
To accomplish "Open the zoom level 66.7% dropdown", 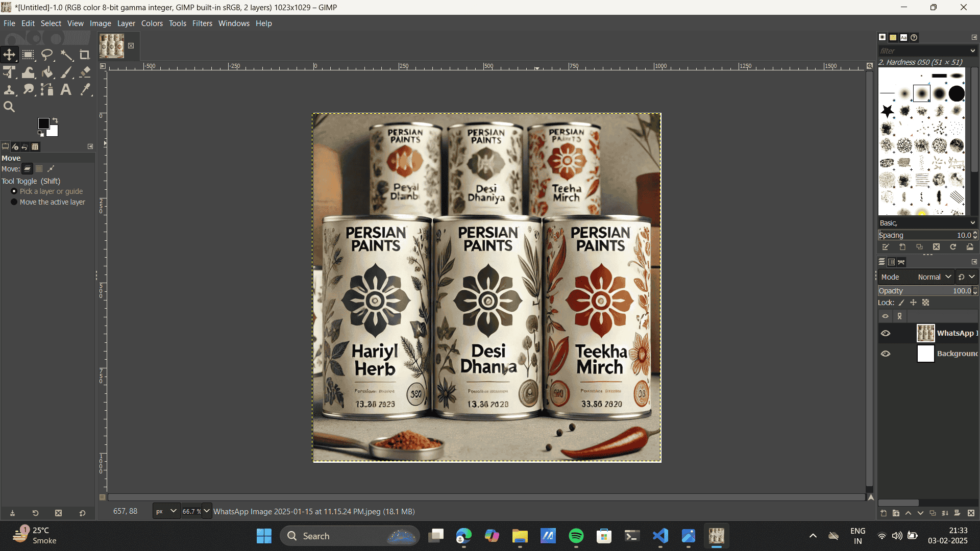I will tap(207, 511).
